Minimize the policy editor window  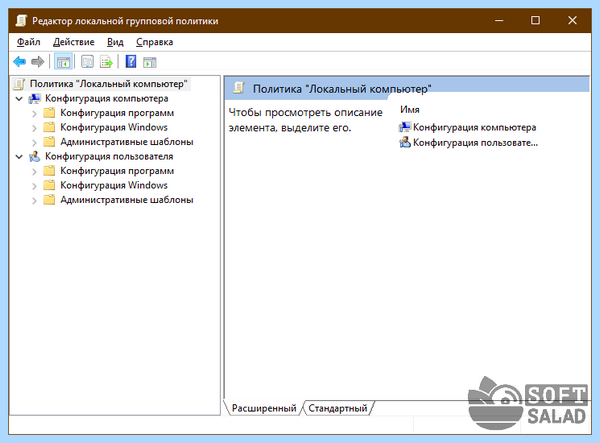499,20
